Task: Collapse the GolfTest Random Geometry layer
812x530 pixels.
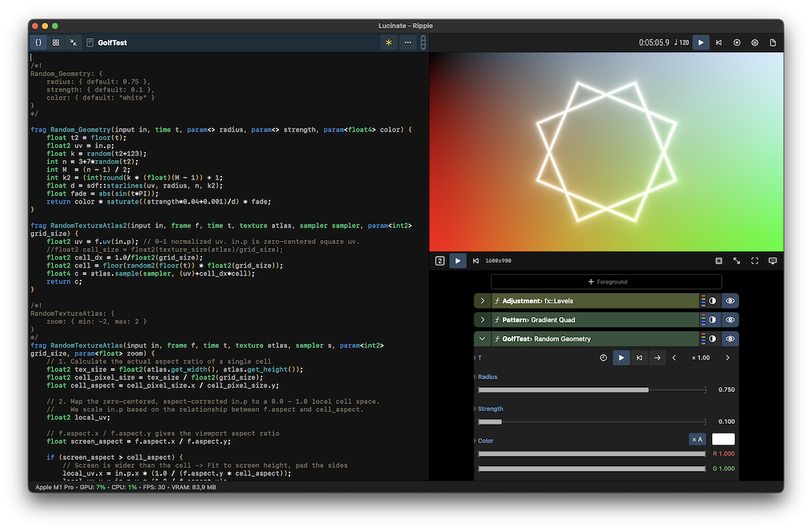Action: (x=483, y=339)
